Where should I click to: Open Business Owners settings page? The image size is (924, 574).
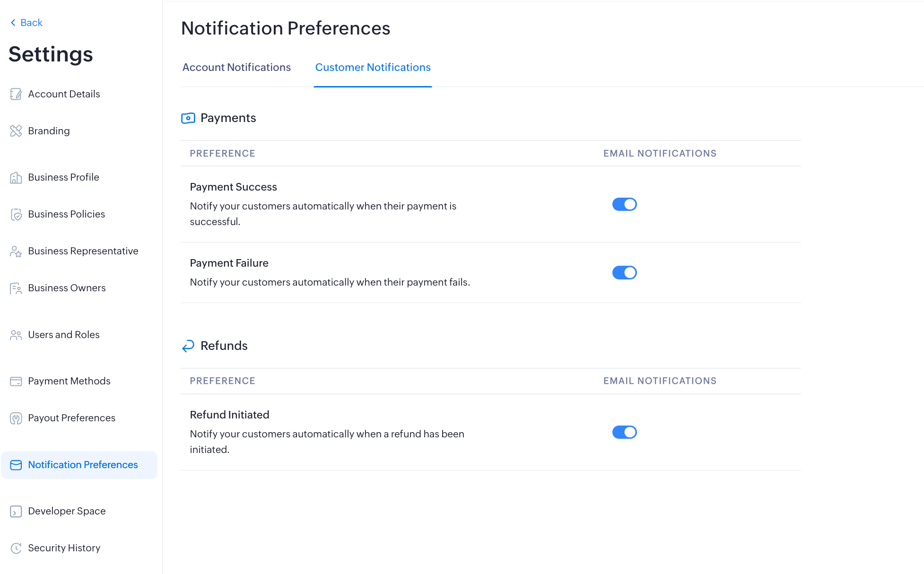[x=67, y=288]
